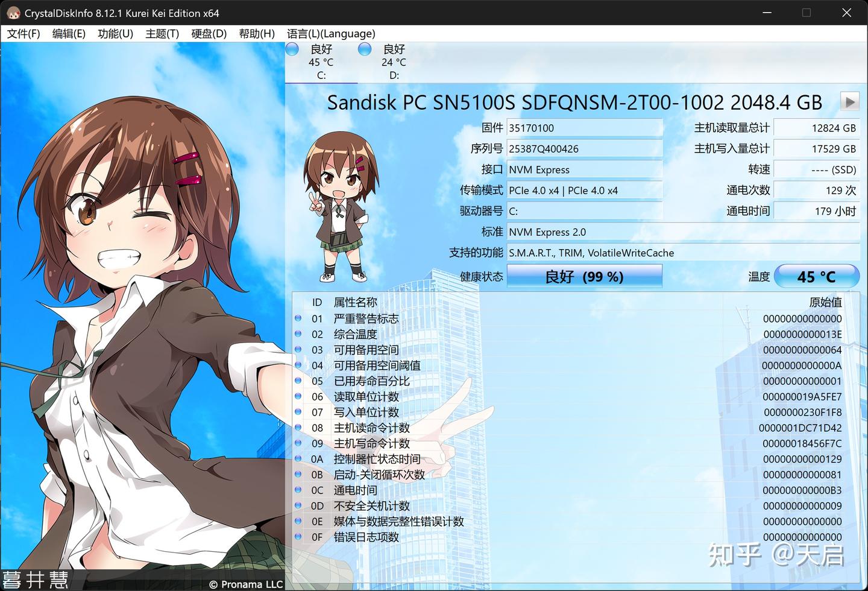Click host reads total value 12824 GB
The height and width of the screenshot is (591, 868).
816,128
